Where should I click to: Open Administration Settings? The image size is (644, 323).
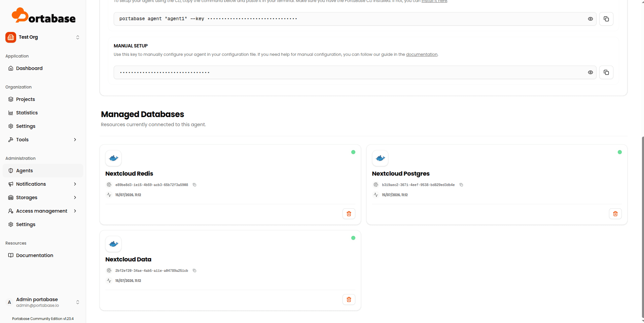(43, 224)
